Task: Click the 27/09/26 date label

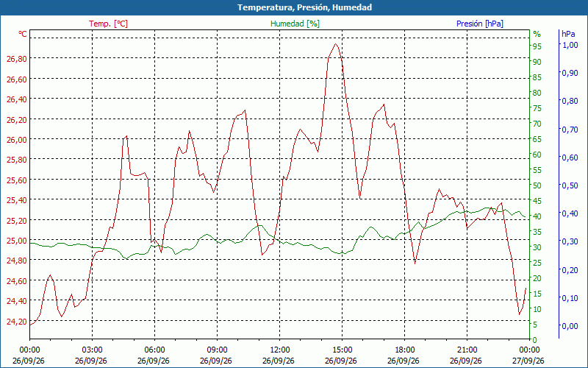Action: point(528,361)
